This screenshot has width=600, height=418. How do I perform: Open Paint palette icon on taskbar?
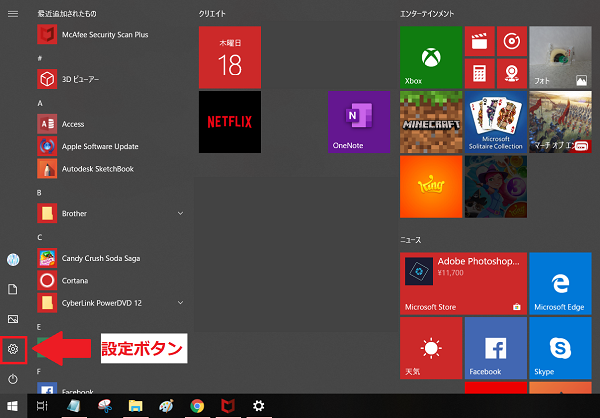[166, 406]
